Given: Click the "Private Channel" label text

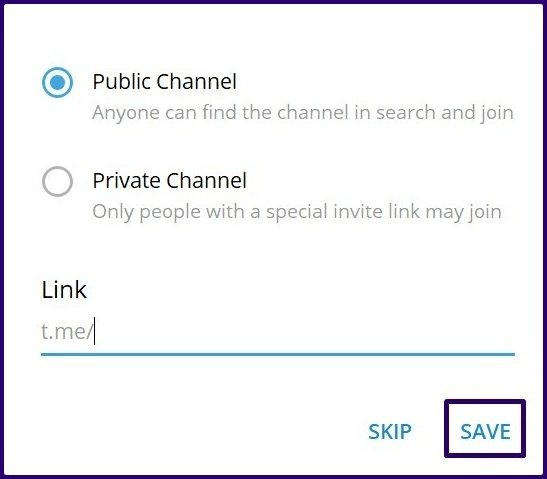Looking at the screenshot, I should tap(170, 181).
